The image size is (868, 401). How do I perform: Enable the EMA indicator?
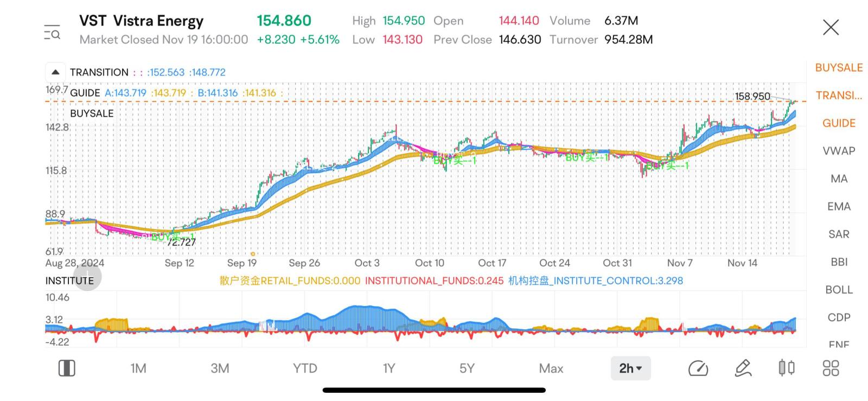click(839, 206)
